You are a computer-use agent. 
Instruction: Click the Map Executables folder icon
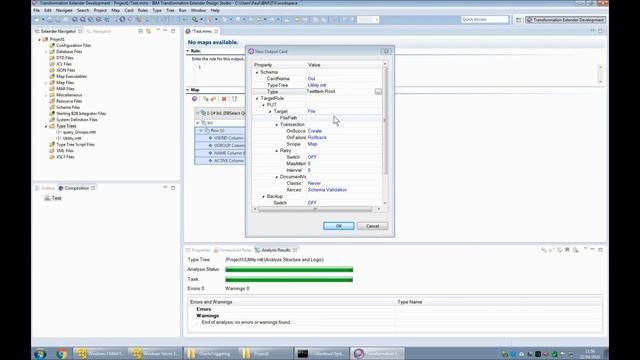point(52,76)
